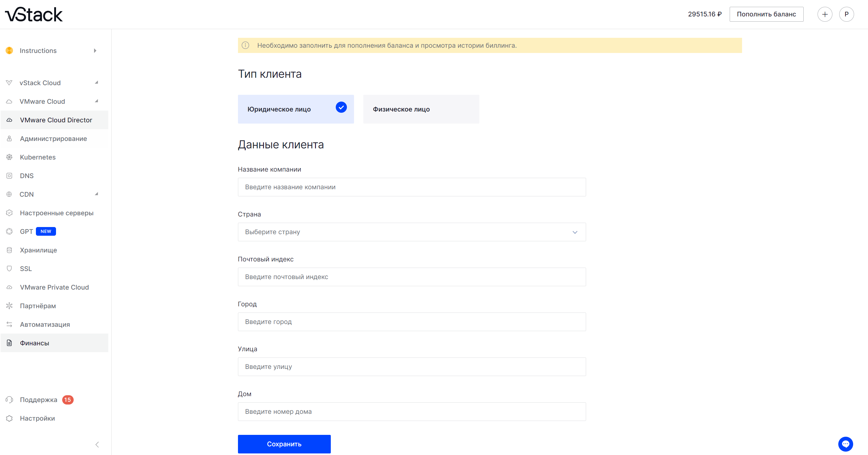Click the Kubernetes wheel icon
868x455 pixels.
point(9,157)
